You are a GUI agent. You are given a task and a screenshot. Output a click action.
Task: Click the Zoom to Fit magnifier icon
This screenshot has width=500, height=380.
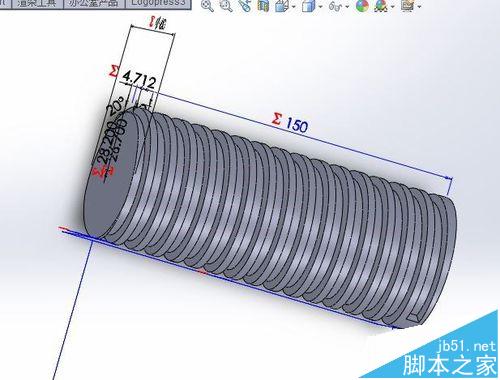(x=208, y=6)
